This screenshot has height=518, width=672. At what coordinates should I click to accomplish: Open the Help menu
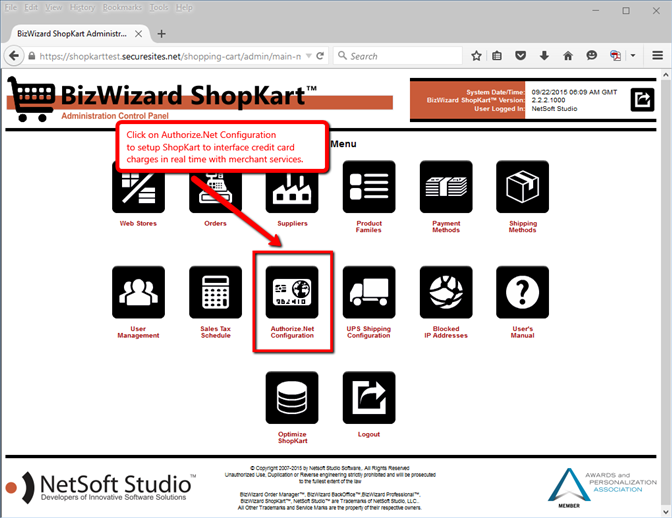[x=184, y=8]
